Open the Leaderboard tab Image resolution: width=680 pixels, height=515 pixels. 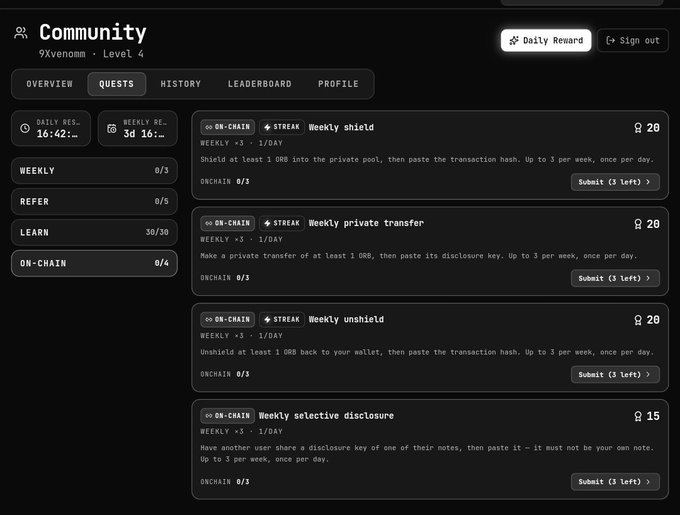(260, 84)
